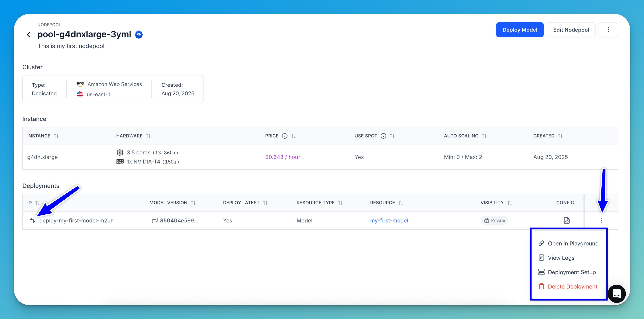
Task: Sort instances by Auto Scaling
Action: click(x=485, y=136)
